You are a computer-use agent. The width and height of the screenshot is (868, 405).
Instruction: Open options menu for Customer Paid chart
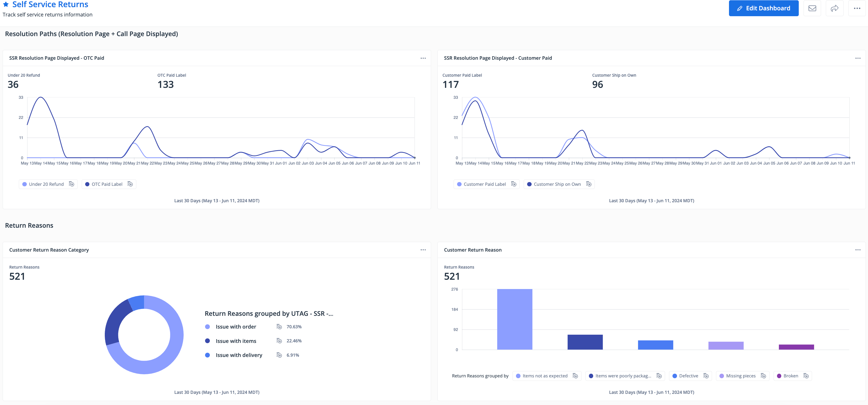[858, 58]
